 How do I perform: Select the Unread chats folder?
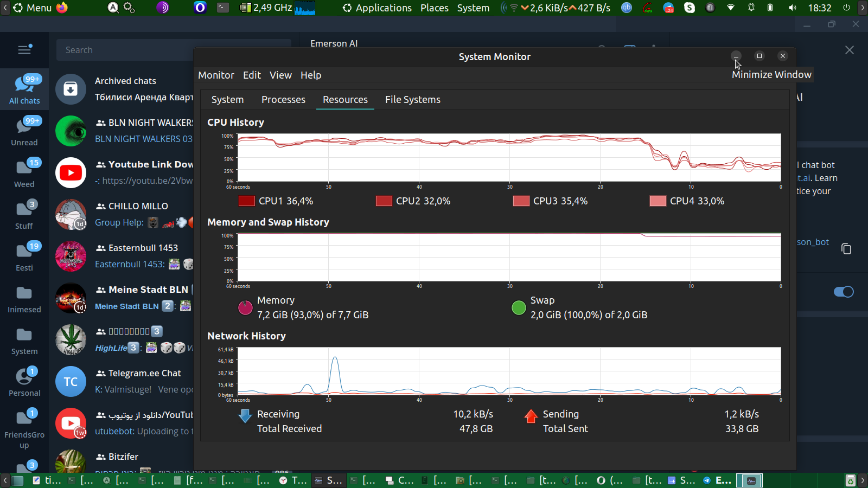tap(24, 131)
